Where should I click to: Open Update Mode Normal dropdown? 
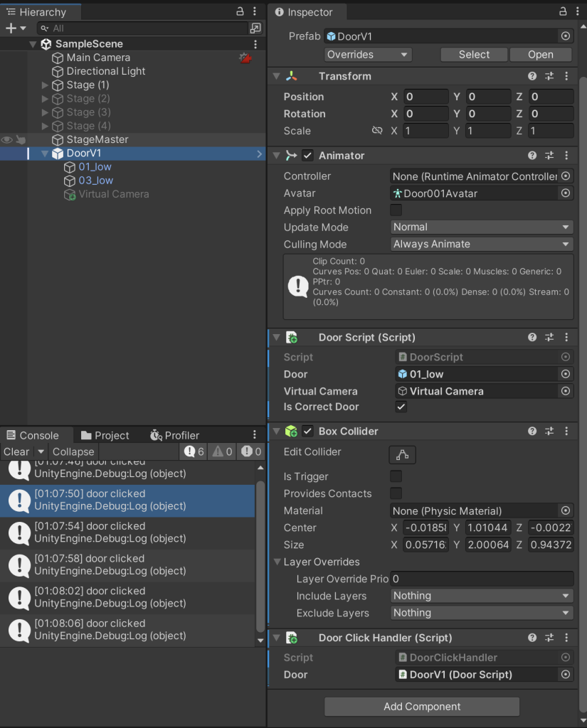(x=482, y=227)
